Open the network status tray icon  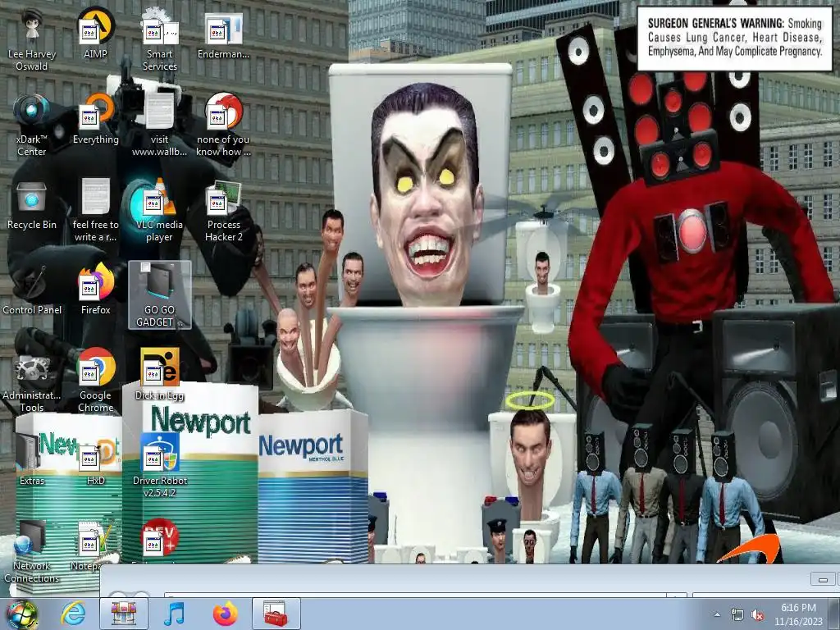(x=737, y=615)
